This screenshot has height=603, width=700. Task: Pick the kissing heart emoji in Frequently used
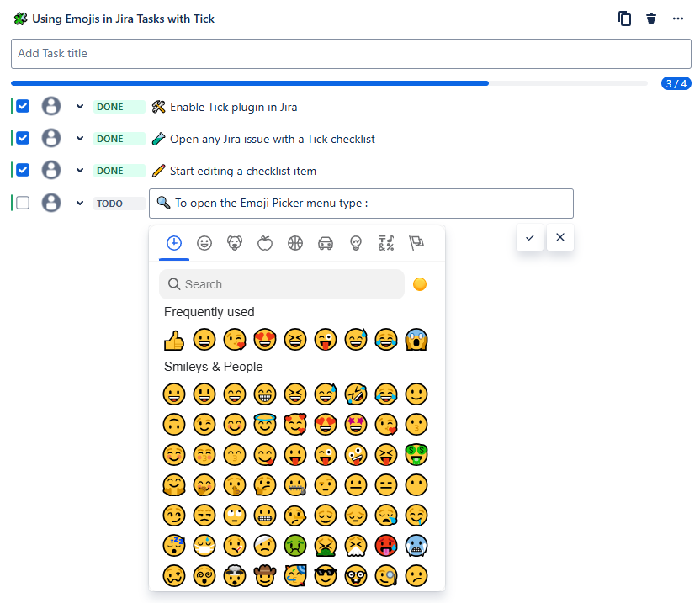pos(235,340)
